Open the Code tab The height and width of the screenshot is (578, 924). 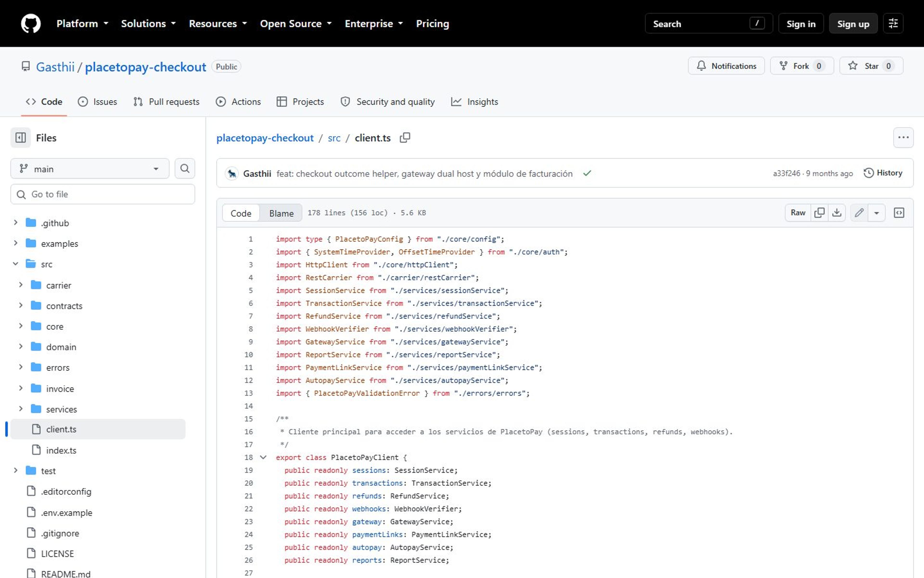click(x=44, y=102)
